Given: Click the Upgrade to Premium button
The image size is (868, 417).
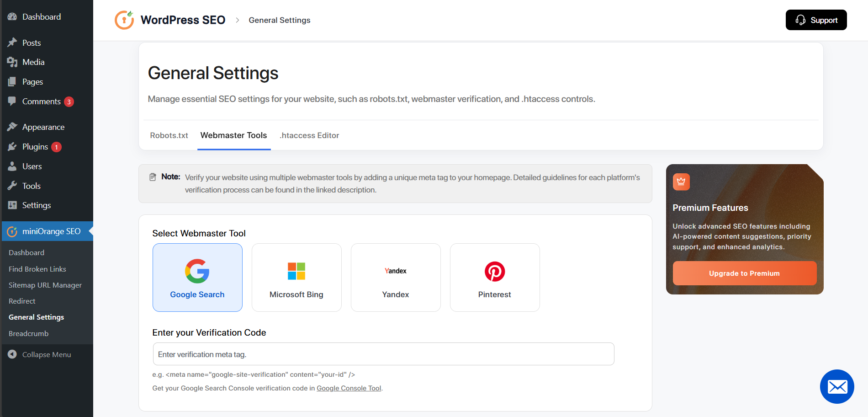Looking at the screenshot, I should (744, 273).
